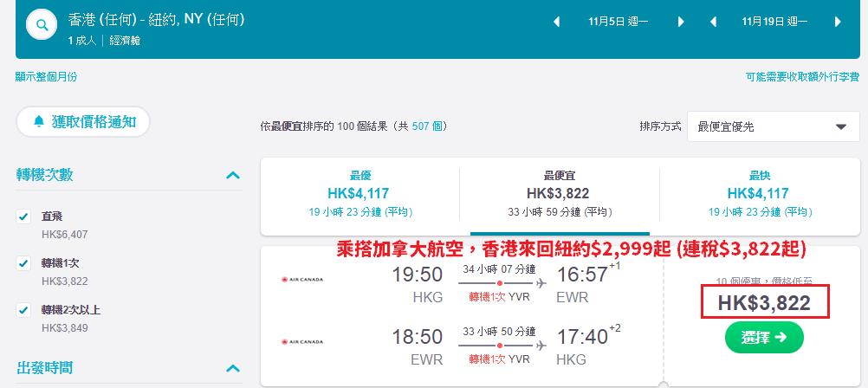The width and height of the screenshot is (868, 388).
Task: Click the bell icon for price alerts
Action: click(39, 122)
